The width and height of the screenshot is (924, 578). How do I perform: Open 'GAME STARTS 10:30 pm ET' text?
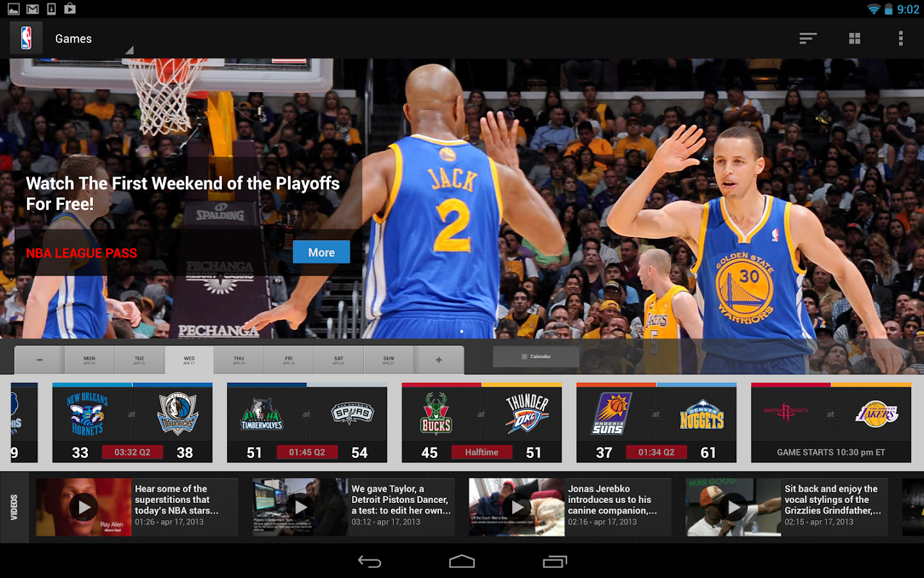[x=831, y=452]
